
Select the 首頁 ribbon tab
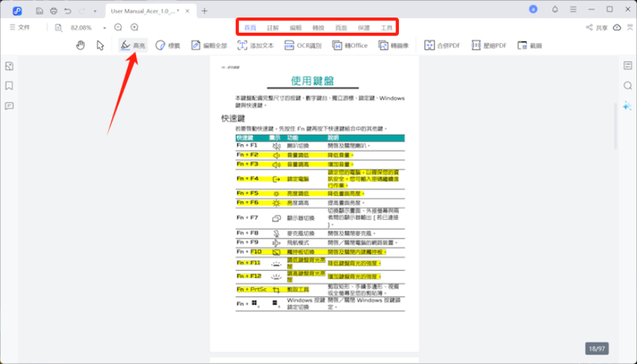tap(250, 28)
